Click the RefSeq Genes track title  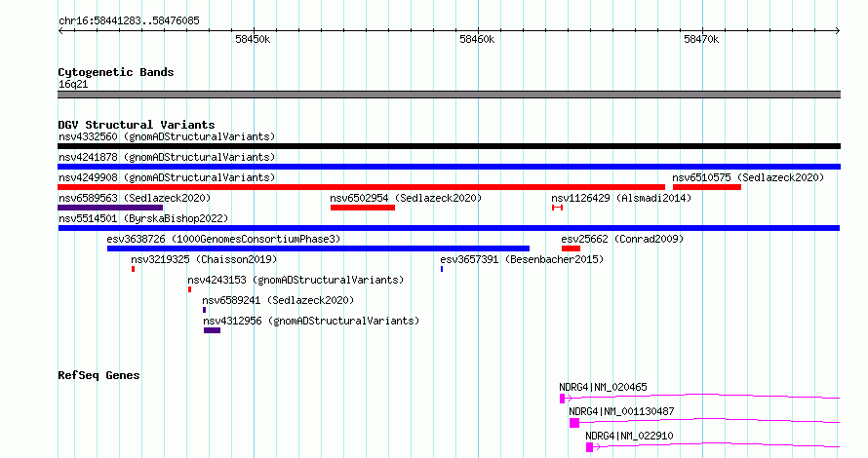99,375
